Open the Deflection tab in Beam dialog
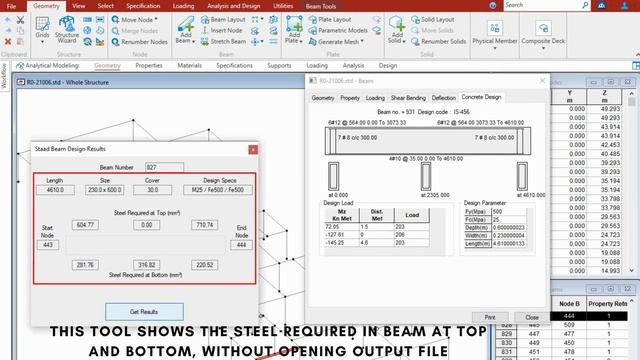The width and height of the screenshot is (640, 360). click(x=443, y=98)
